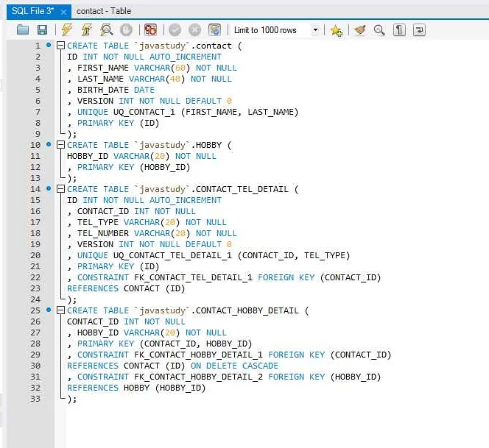
Task: Save snippet using the star icon
Action: tap(337, 30)
